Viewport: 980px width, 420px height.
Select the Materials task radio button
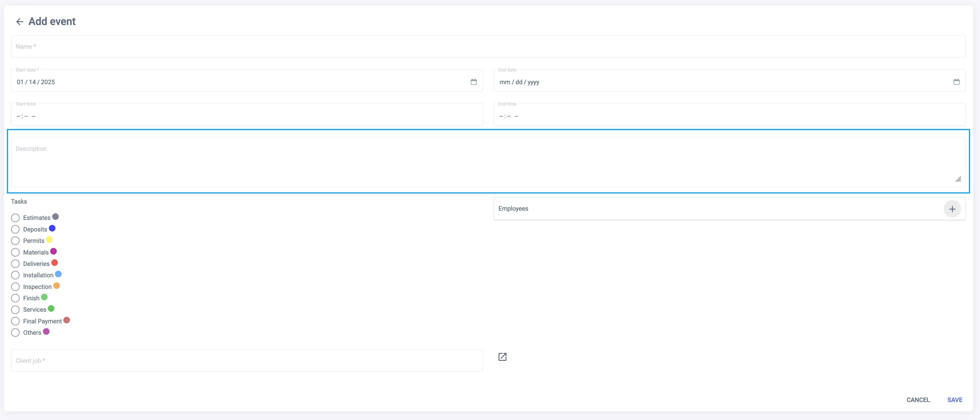(15, 252)
